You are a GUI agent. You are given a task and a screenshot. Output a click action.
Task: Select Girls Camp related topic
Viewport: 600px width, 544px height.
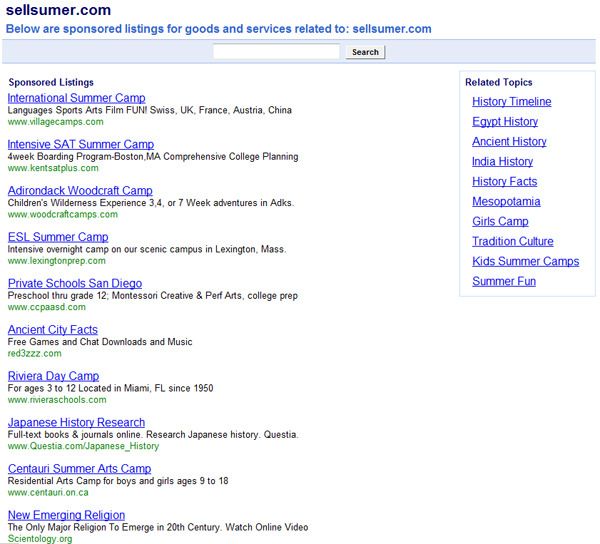point(500,221)
